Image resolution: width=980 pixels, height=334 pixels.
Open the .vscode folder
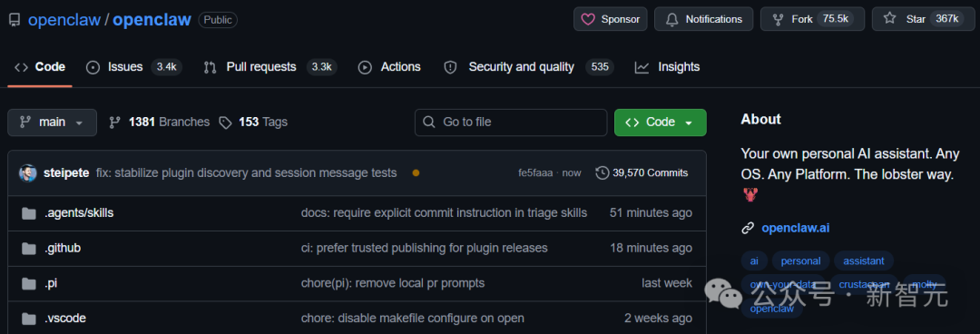click(65, 319)
